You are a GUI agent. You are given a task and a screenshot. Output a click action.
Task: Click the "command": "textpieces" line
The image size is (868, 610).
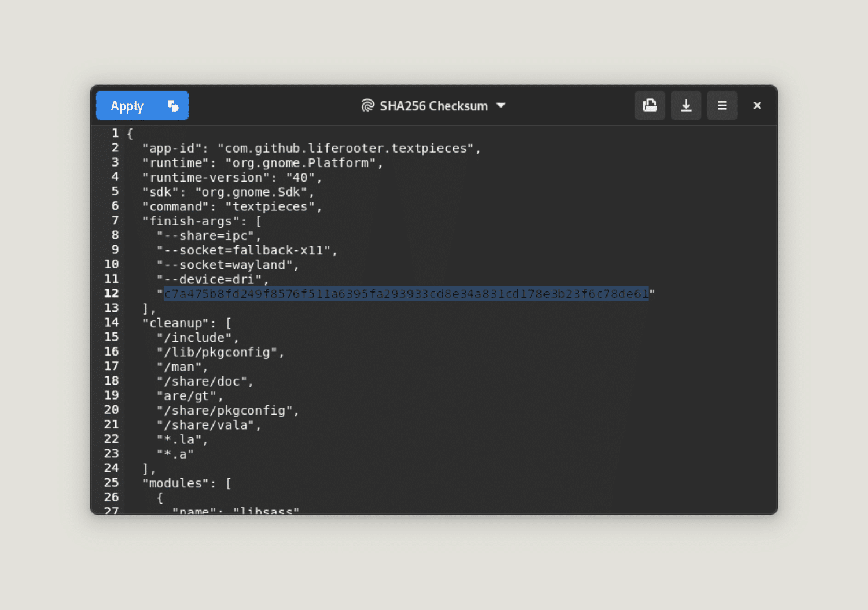232,206
